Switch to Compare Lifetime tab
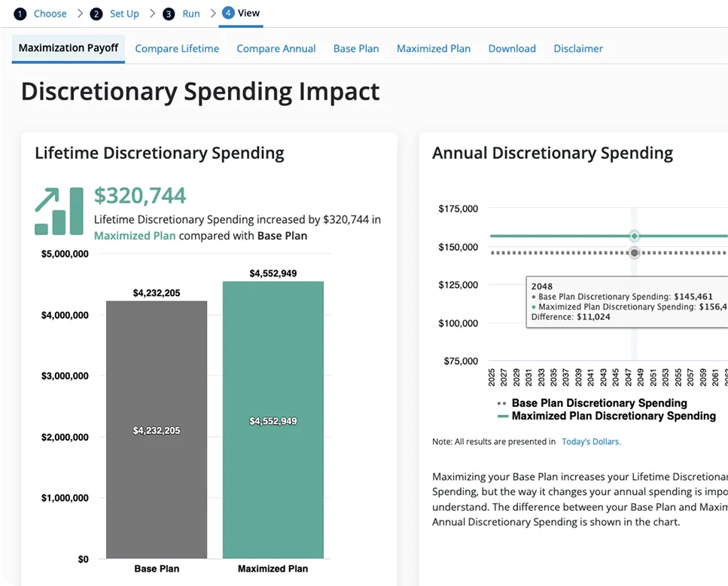 point(177,49)
